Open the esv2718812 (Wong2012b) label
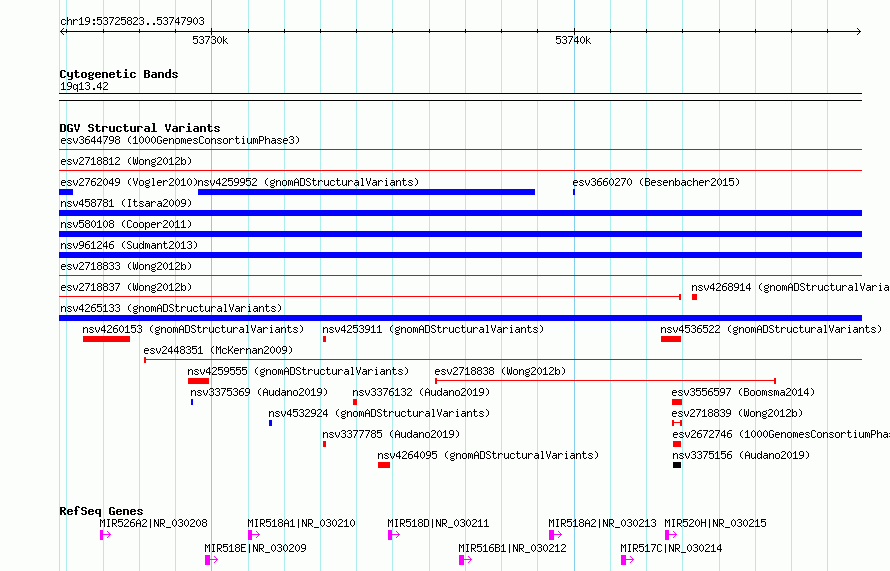Viewport: 890px width, 571px height. [x=126, y=161]
